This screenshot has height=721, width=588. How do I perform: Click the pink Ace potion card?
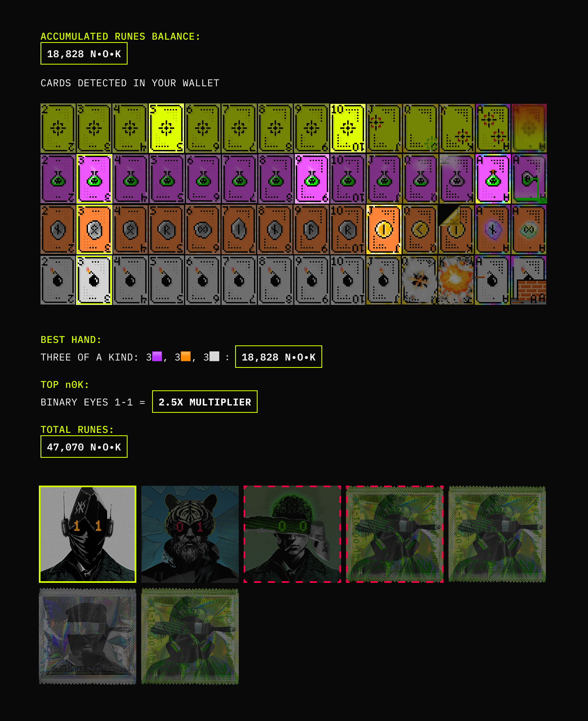(493, 179)
